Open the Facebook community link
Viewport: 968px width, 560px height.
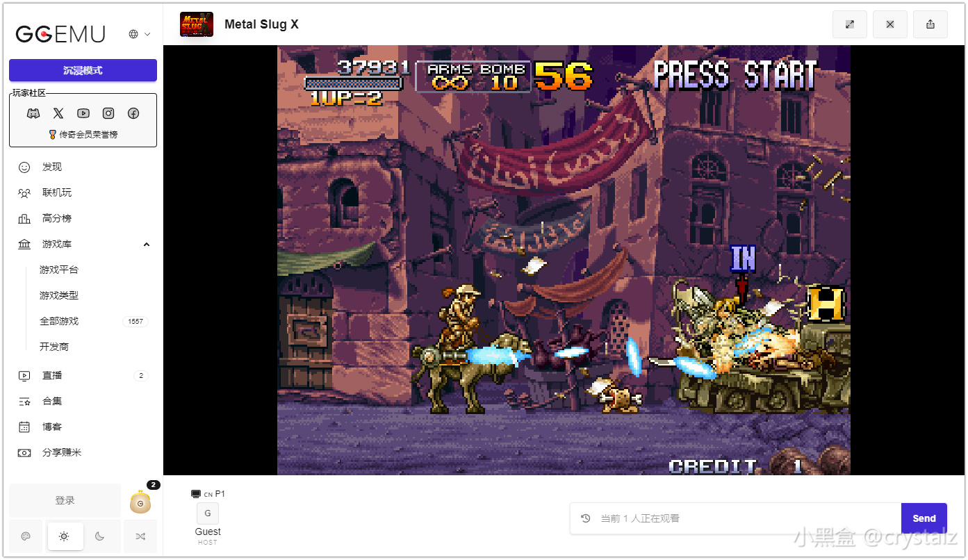coord(133,113)
